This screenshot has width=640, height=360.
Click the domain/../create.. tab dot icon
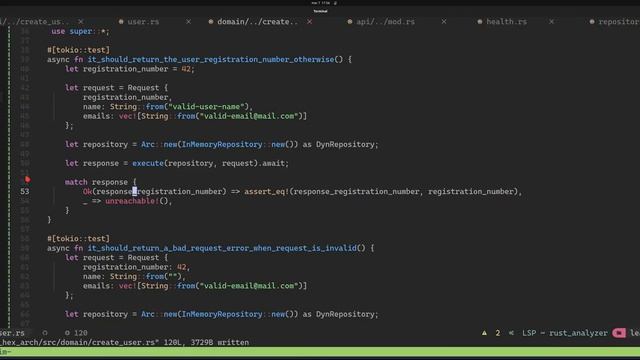pyautogui.click(x=211, y=22)
